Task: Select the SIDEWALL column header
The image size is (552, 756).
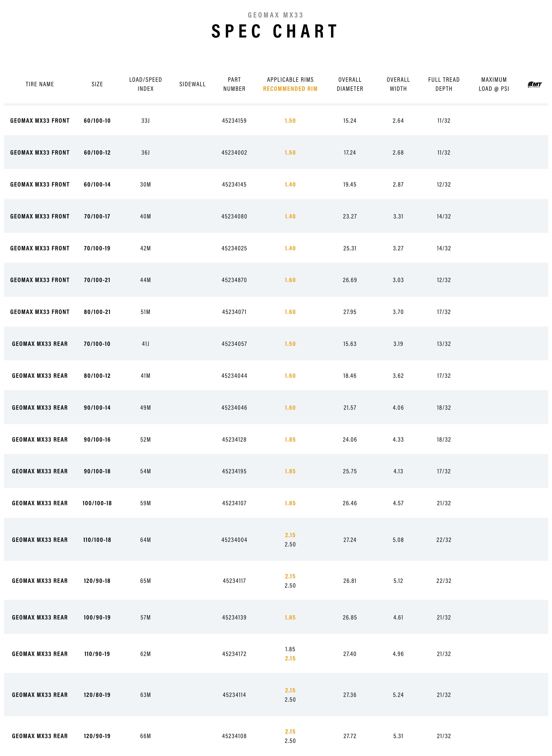Action: click(193, 84)
